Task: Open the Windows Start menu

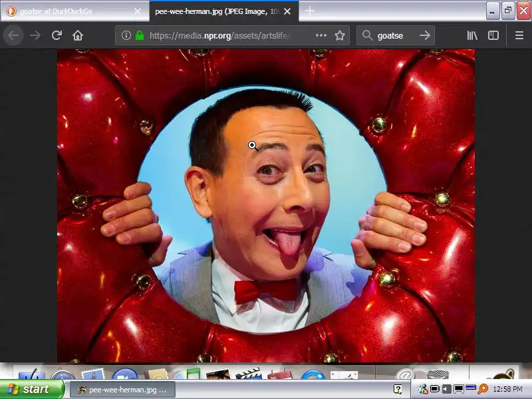Action: point(32,389)
